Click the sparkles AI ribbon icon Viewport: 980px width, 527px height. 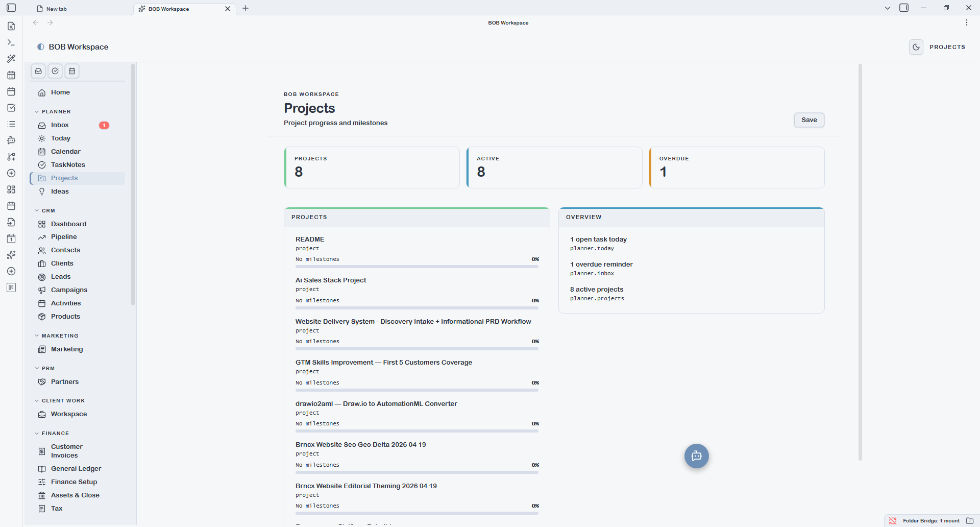pos(11,255)
